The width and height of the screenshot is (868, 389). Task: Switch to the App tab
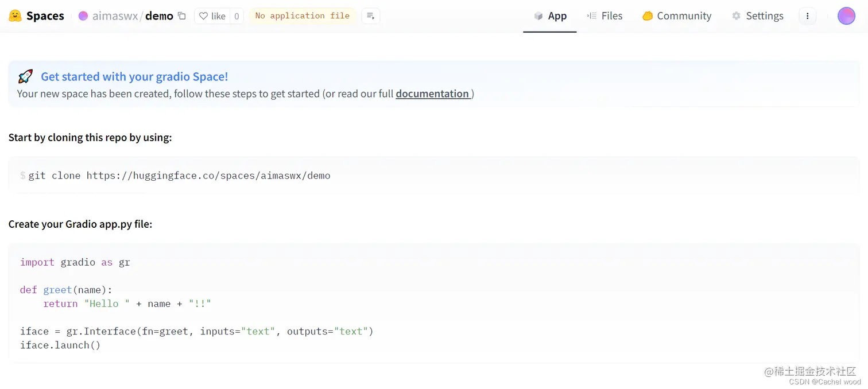[x=550, y=16]
